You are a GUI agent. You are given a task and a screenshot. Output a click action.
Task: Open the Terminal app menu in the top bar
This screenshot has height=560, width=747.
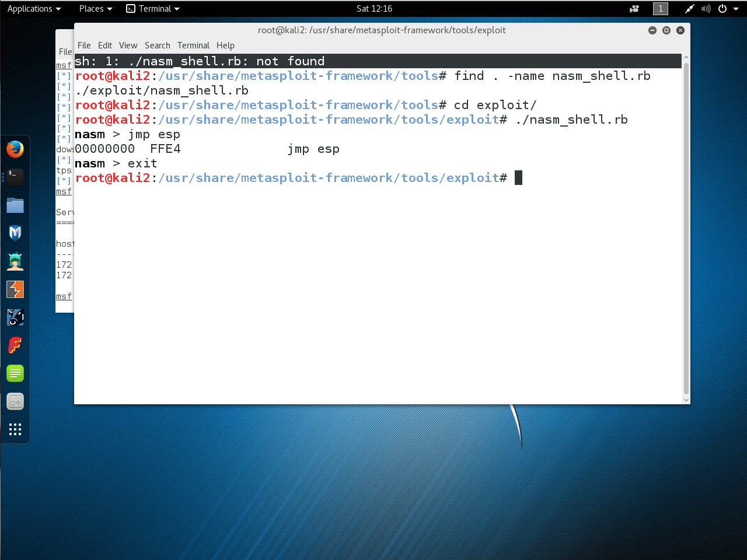[153, 9]
